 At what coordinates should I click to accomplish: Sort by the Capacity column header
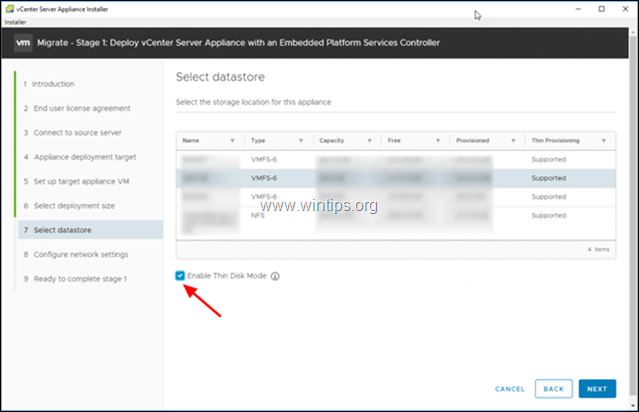tap(332, 141)
